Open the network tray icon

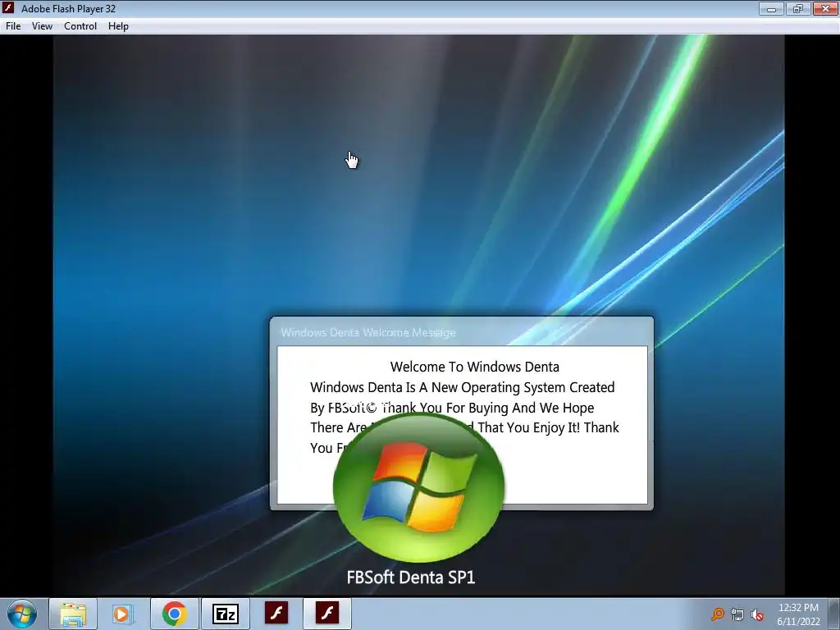tap(737, 614)
